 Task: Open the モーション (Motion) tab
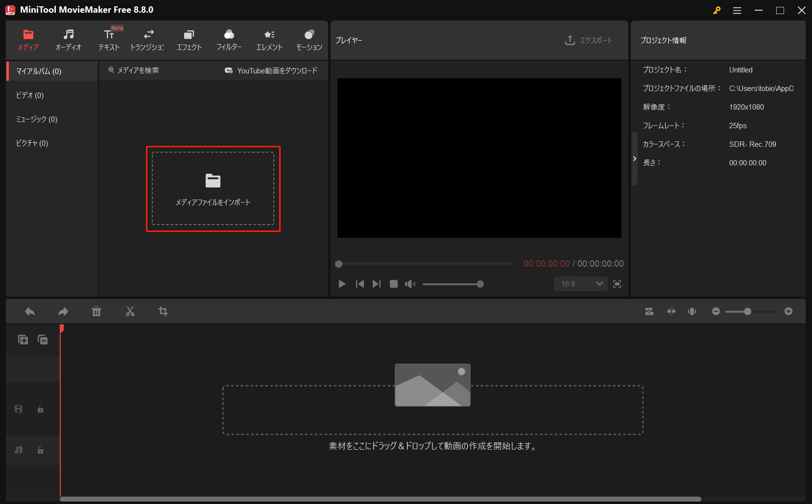click(309, 40)
